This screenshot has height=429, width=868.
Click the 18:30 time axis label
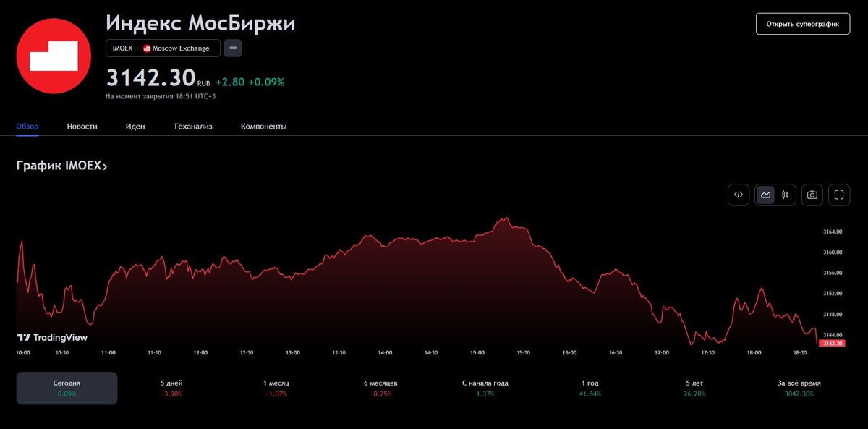(x=800, y=353)
